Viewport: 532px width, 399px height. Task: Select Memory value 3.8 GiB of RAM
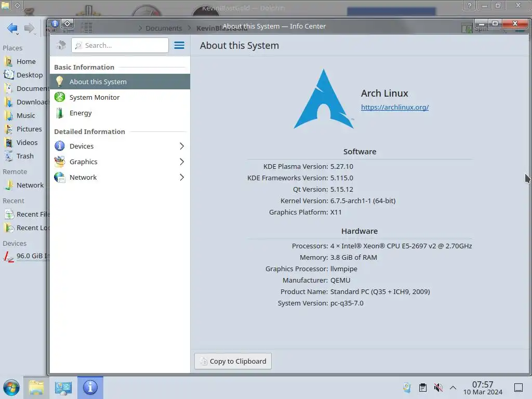point(353,258)
